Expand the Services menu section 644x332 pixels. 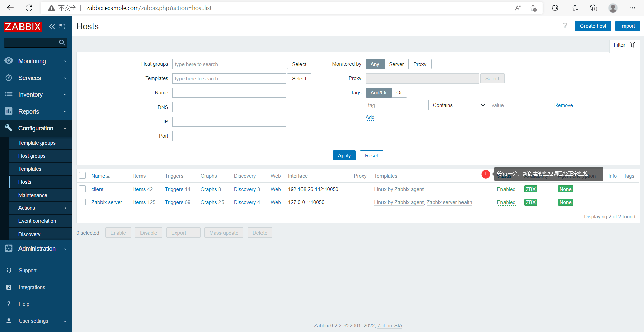[65, 78]
